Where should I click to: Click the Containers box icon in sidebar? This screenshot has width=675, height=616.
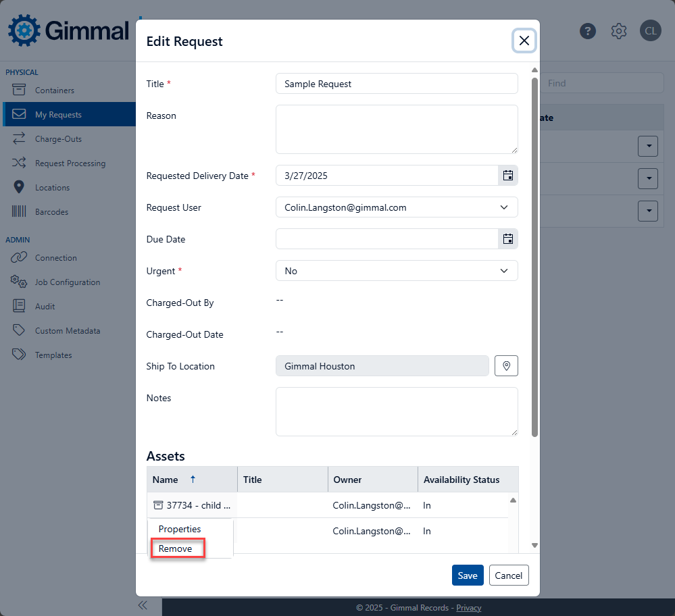[18, 90]
